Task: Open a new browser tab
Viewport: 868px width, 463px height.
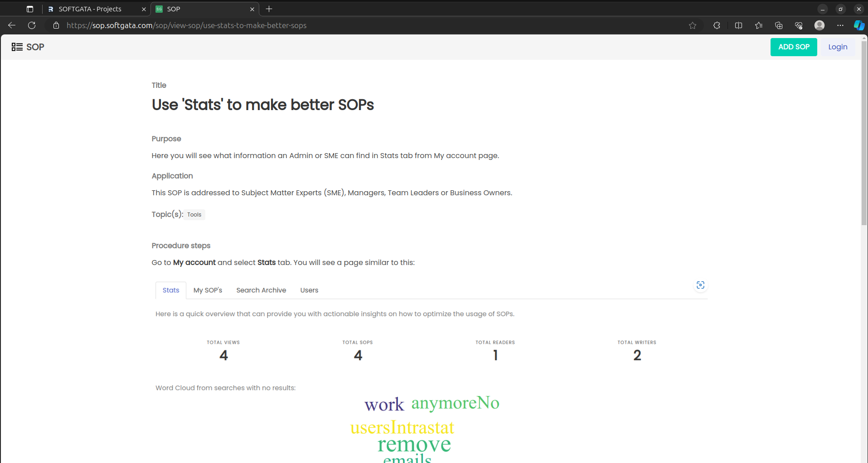Action: click(x=269, y=9)
